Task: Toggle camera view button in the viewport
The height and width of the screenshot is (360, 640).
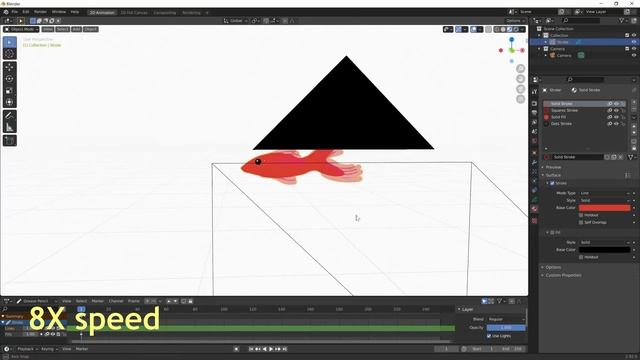Action: (x=520, y=89)
